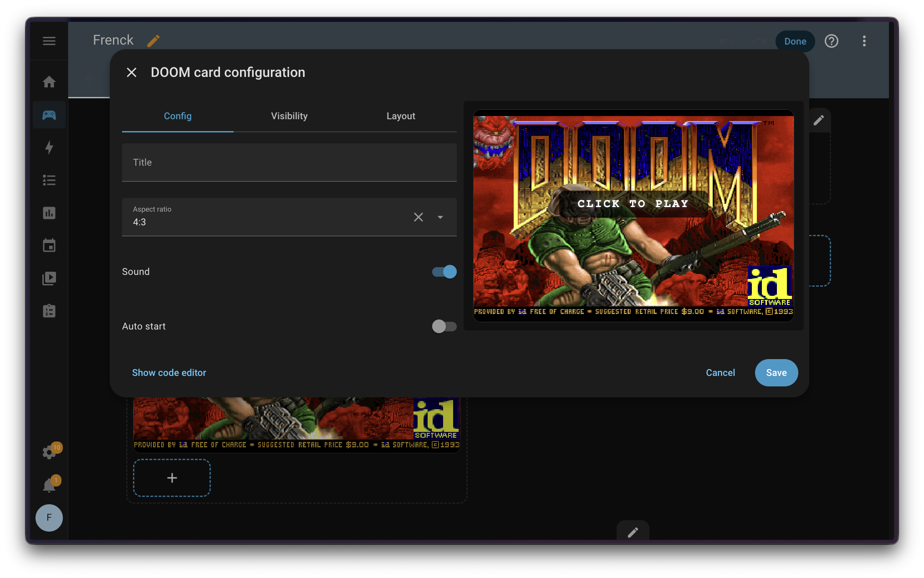Click the Title input field
The width and height of the screenshot is (924, 578).
click(x=289, y=162)
